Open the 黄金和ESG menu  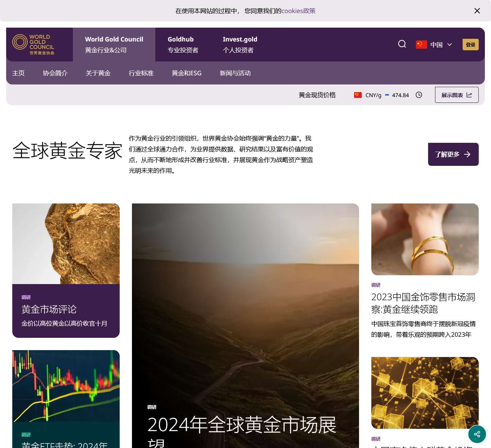click(186, 73)
